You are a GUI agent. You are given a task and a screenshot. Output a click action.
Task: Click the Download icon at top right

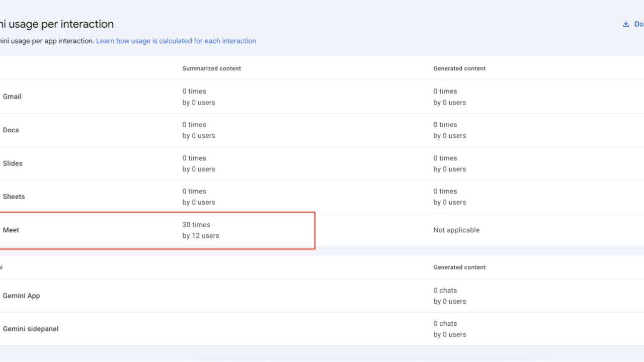tap(626, 24)
